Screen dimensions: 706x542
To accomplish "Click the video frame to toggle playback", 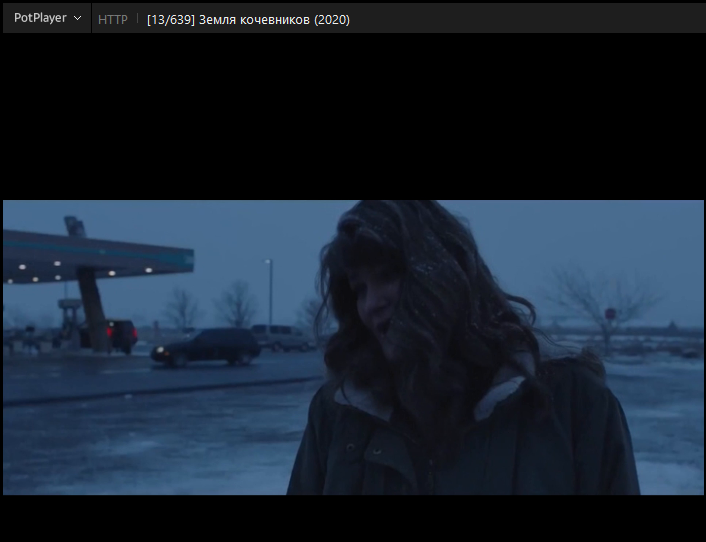I will (x=353, y=347).
